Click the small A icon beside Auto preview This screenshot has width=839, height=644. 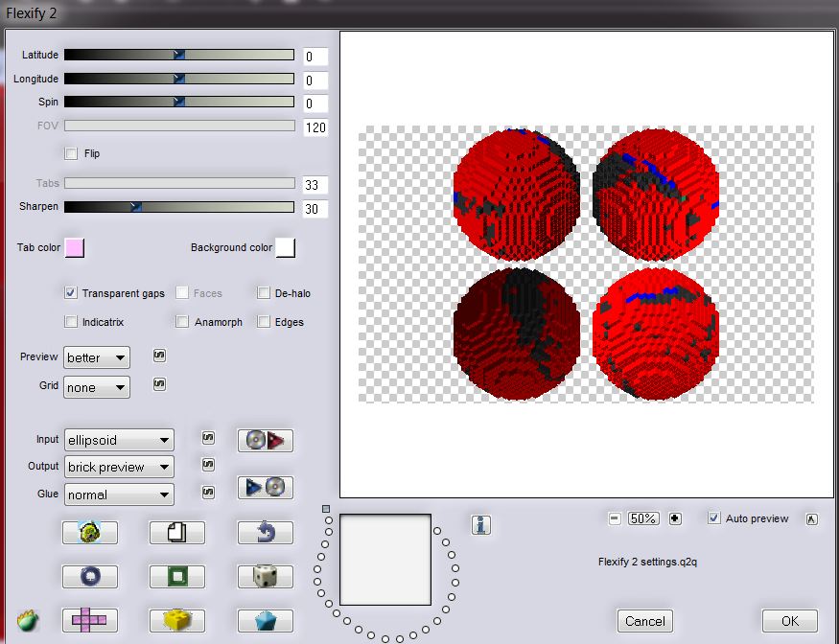pyautogui.click(x=812, y=518)
